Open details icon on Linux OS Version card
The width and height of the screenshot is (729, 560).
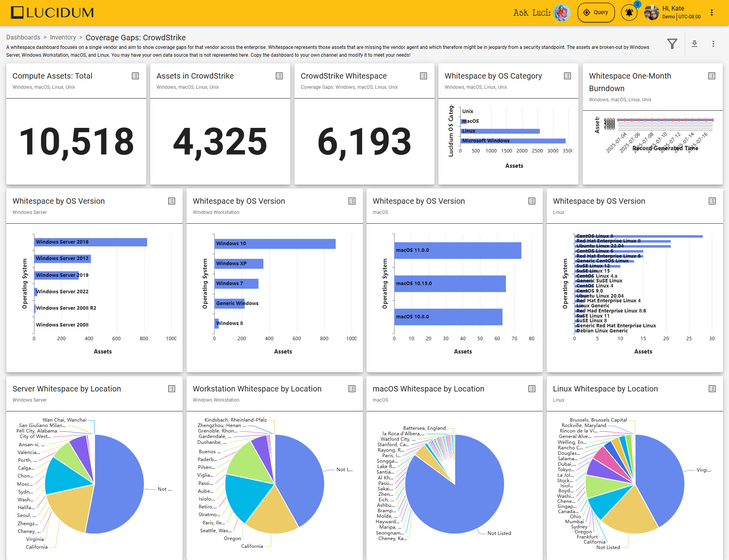pyautogui.click(x=712, y=201)
